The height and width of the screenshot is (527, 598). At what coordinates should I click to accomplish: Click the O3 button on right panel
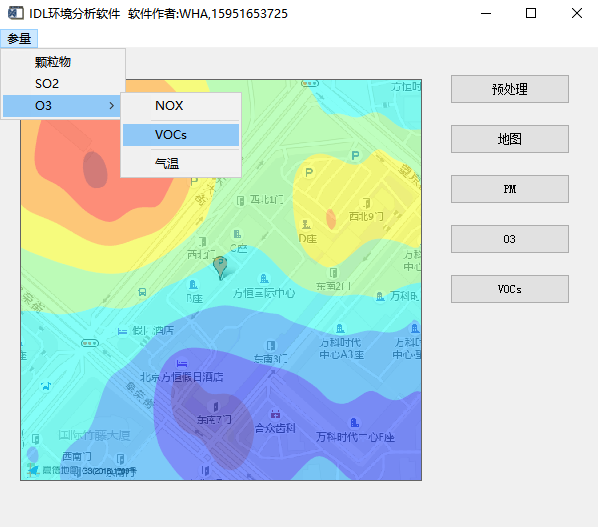510,239
